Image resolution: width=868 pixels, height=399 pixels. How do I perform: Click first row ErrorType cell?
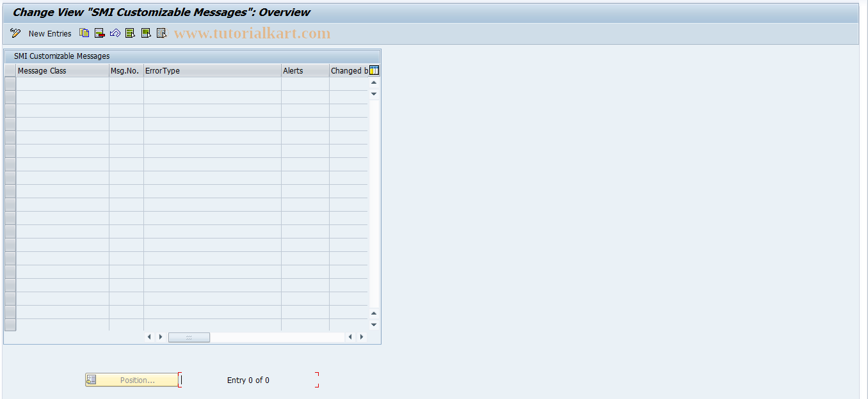click(x=212, y=84)
